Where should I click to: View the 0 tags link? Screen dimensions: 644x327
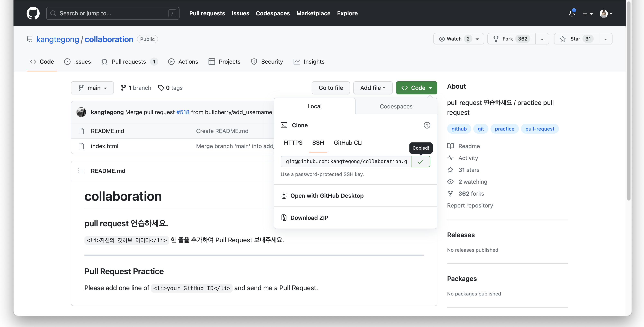171,88
